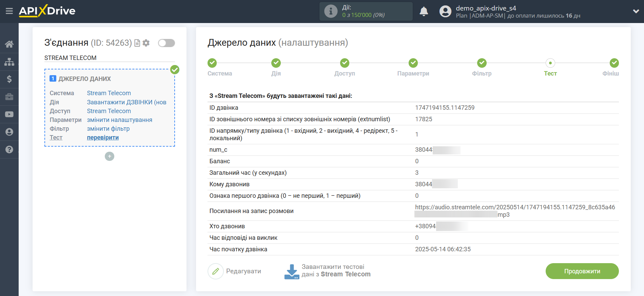Click the ApiX-Drive logo
The width and height of the screenshot is (644, 296).
point(47,11)
